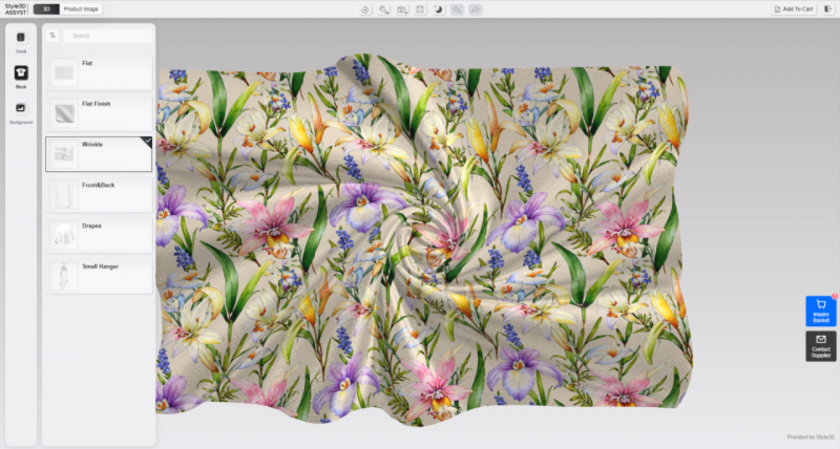The width and height of the screenshot is (840, 449).
Task: Click the Contact Supplier button
Action: pyautogui.click(x=821, y=346)
